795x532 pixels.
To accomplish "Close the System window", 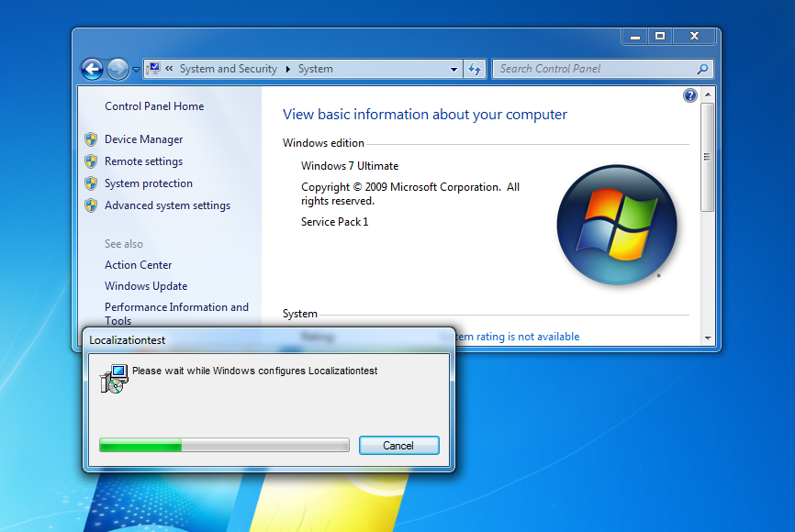I will tap(694, 36).
